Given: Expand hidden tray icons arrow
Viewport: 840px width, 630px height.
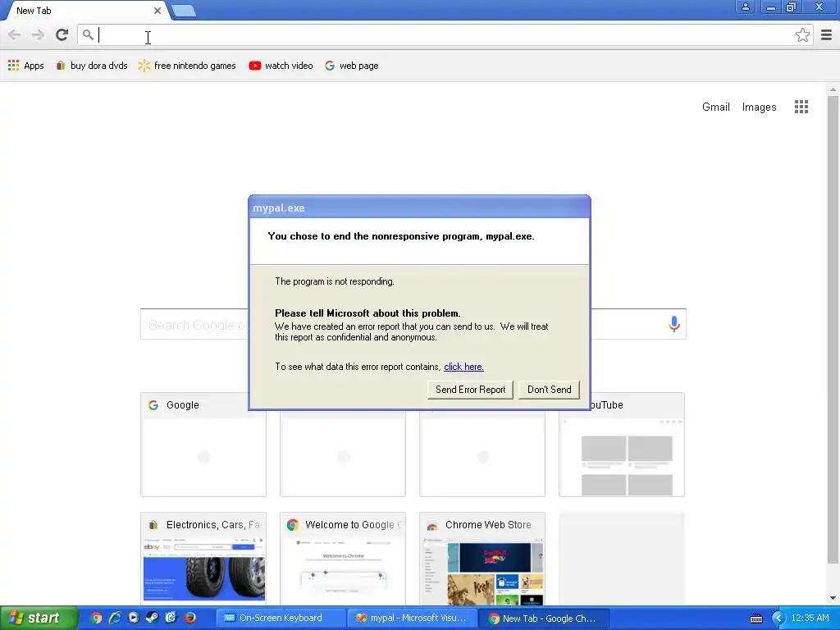Looking at the screenshot, I should tap(778, 619).
